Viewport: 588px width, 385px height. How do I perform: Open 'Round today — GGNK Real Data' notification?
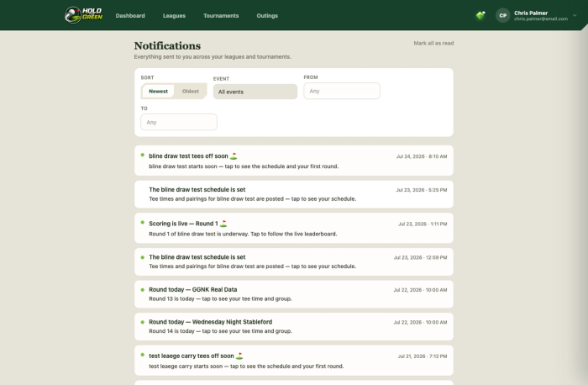pyautogui.click(x=294, y=294)
